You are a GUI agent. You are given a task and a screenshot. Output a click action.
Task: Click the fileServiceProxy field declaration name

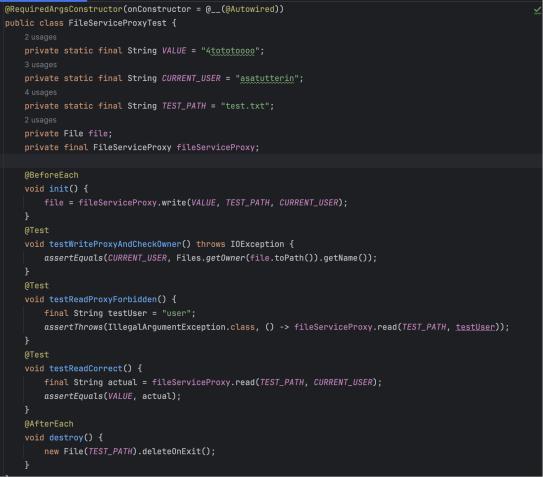pos(216,148)
